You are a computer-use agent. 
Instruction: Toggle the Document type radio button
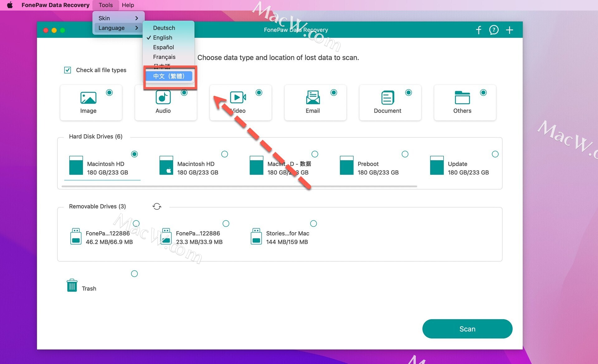tap(408, 92)
